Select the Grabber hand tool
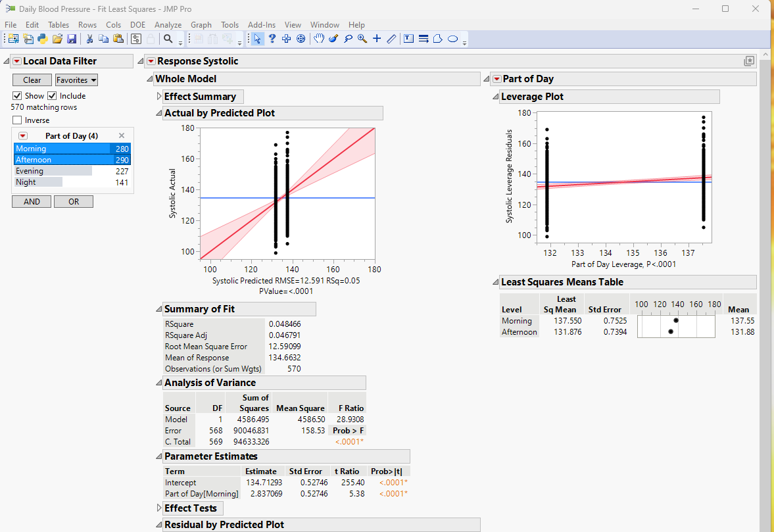This screenshot has height=532, width=774. pyautogui.click(x=318, y=38)
